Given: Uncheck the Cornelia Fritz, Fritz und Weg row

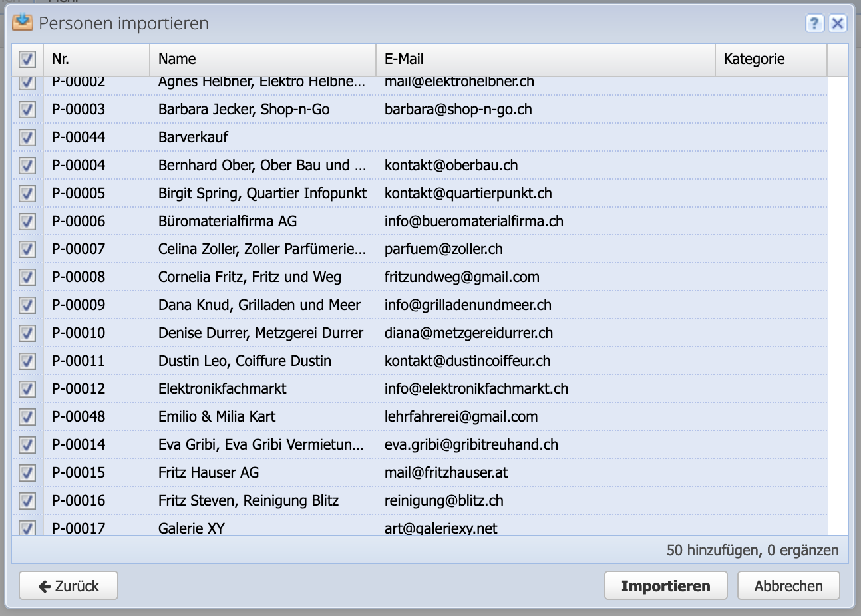Looking at the screenshot, I should [27, 277].
